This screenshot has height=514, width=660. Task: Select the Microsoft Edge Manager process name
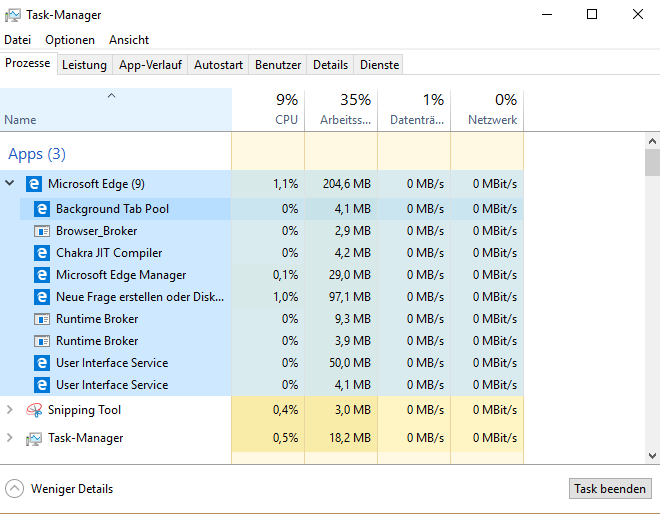(121, 275)
